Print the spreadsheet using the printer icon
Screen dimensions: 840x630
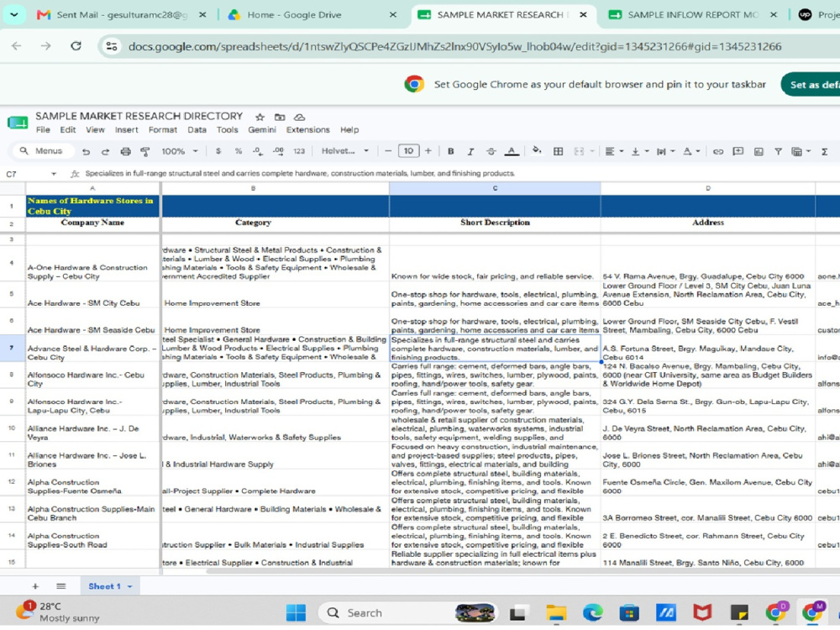[x=125, y=151]
